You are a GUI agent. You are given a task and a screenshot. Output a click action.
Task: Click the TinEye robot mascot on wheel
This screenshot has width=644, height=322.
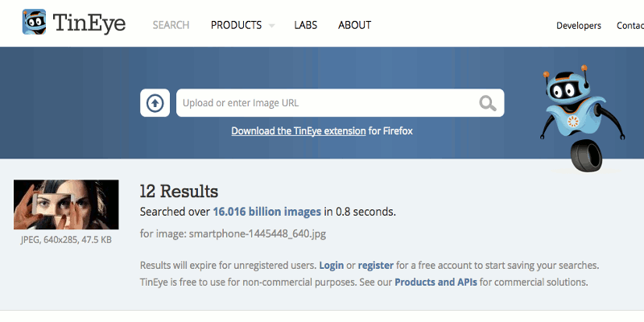583,118
